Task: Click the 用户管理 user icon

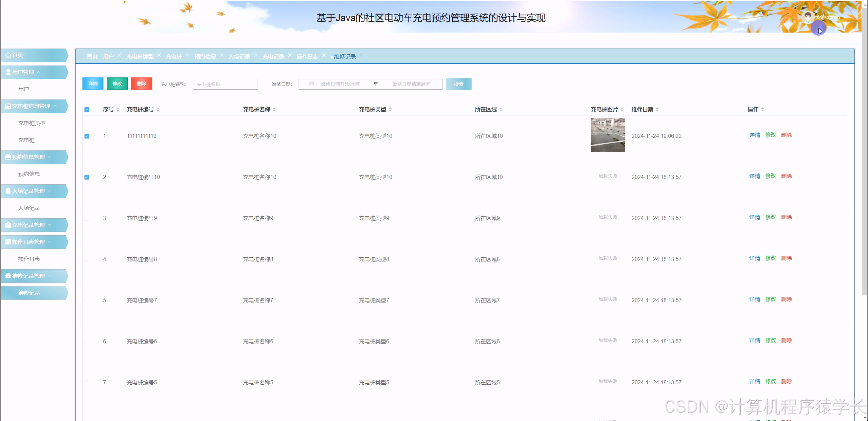Action: click(x=7, y=72)
